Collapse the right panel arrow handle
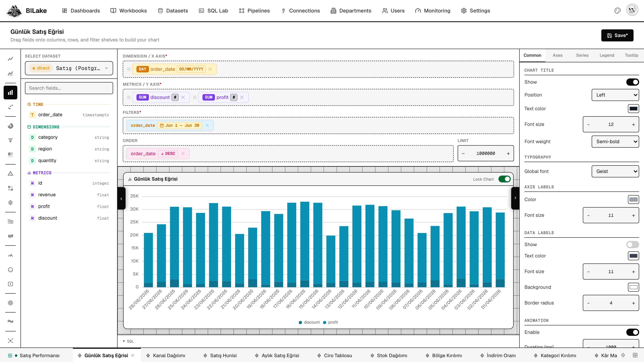Screen dimensions: 644x362 [515, 198]
